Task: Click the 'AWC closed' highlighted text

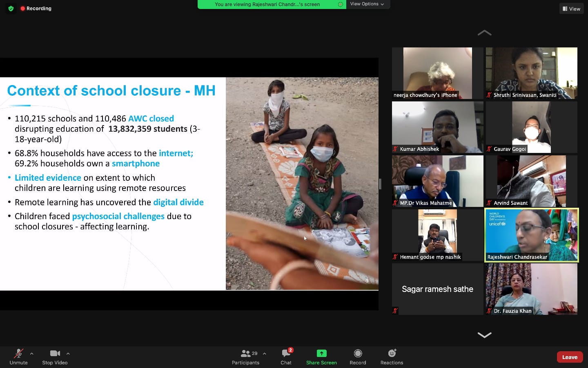Action: (x=151, y=119)
